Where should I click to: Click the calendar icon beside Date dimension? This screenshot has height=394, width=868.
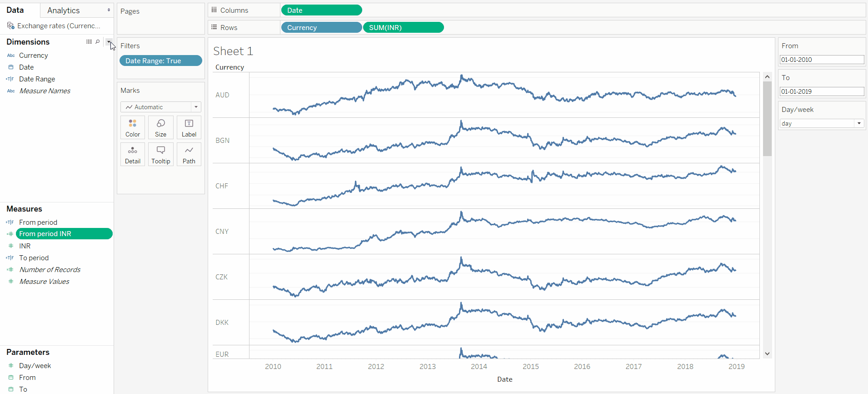(x=11, y=67)
